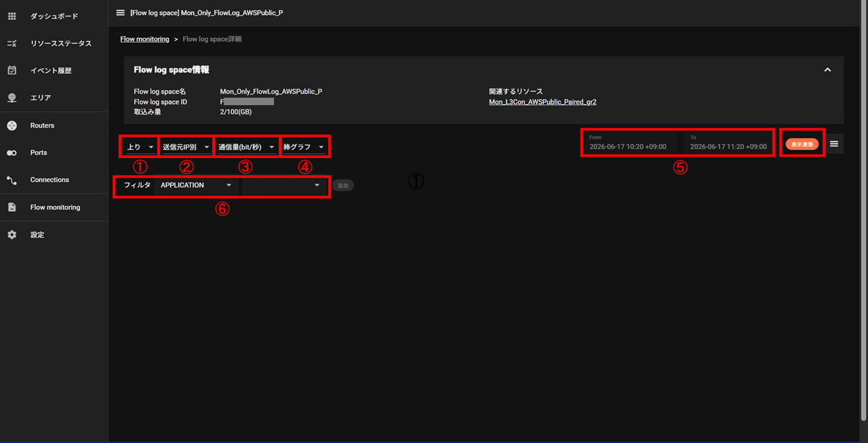
Task: Open ダッシュボード in the sidebar
Action: (54, 16)
